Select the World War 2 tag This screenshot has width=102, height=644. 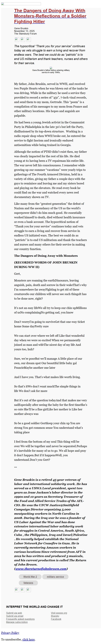click(30, 576)
